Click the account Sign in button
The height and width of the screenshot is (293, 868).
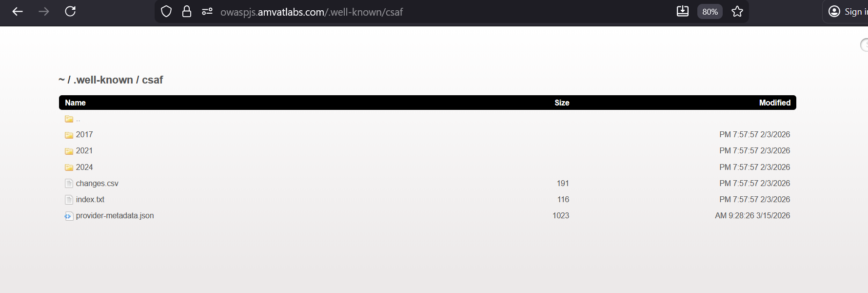click(848, 12)
